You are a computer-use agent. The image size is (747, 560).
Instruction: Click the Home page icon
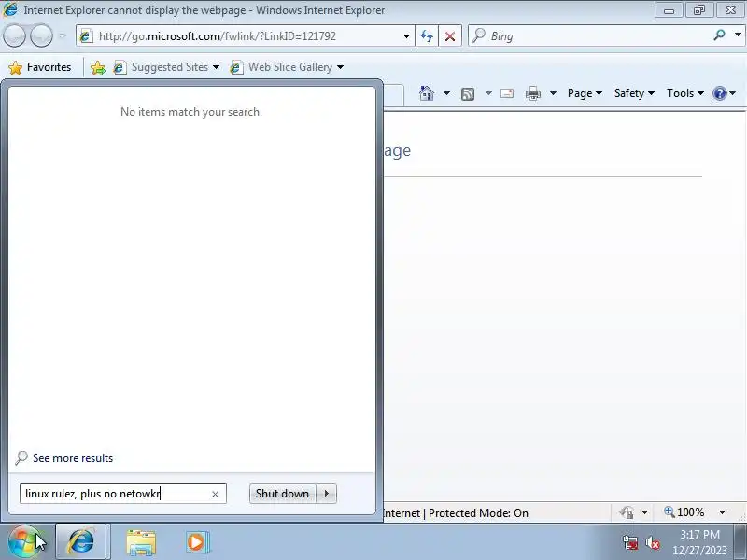point(427,93)
